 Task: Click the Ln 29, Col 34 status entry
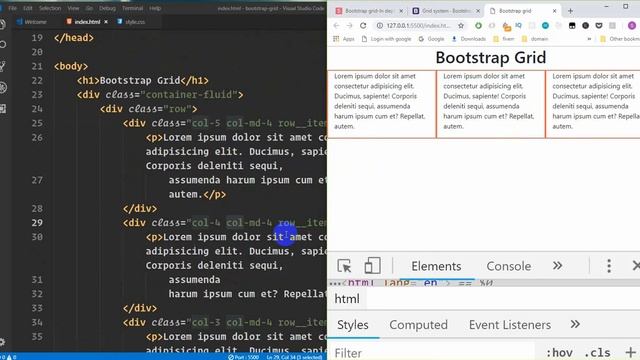tap(293, 357)
